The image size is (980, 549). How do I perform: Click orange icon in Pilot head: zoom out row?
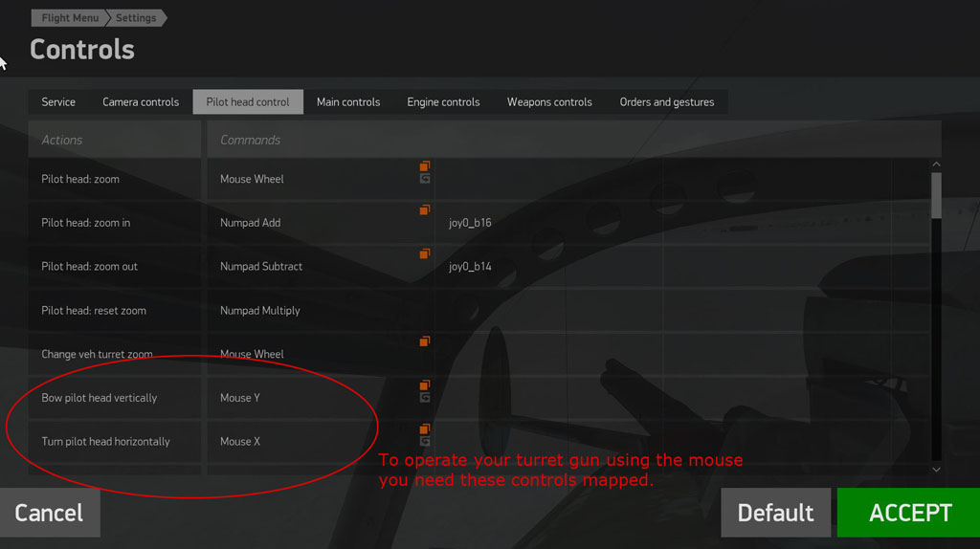[x=424, y=253]
